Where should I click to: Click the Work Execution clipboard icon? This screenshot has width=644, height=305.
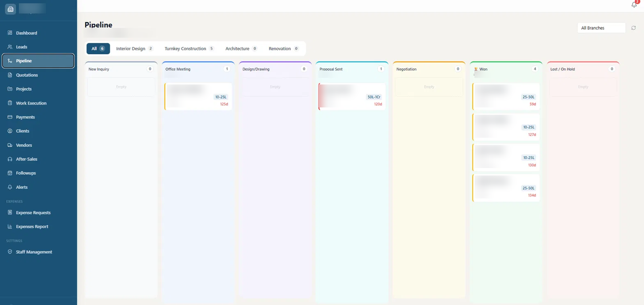pyautogui.click(x=10, y=103)
